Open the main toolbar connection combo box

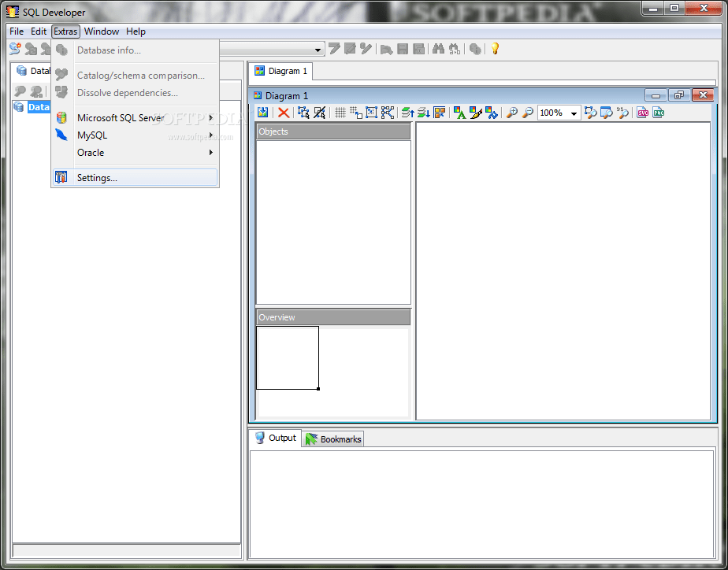point(318,50)
